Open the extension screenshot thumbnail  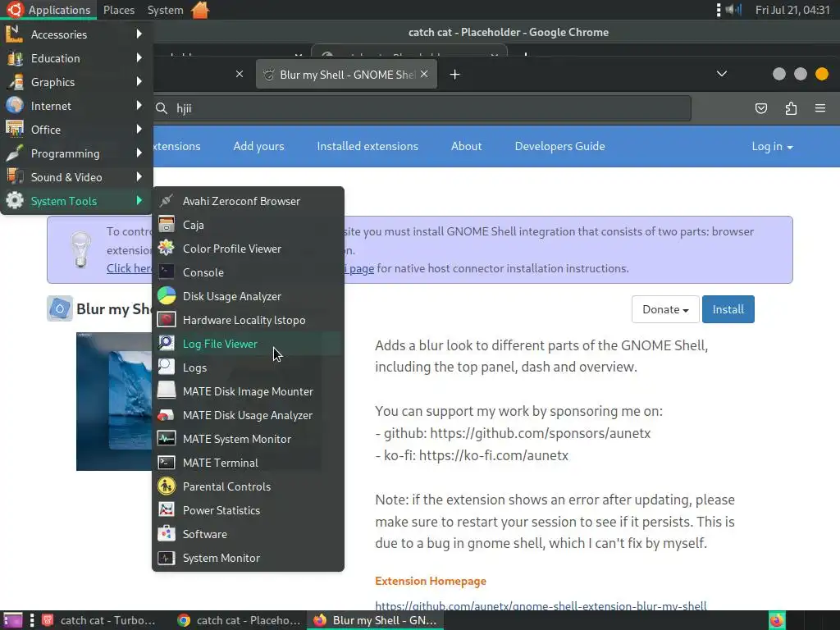pos(114,401)
